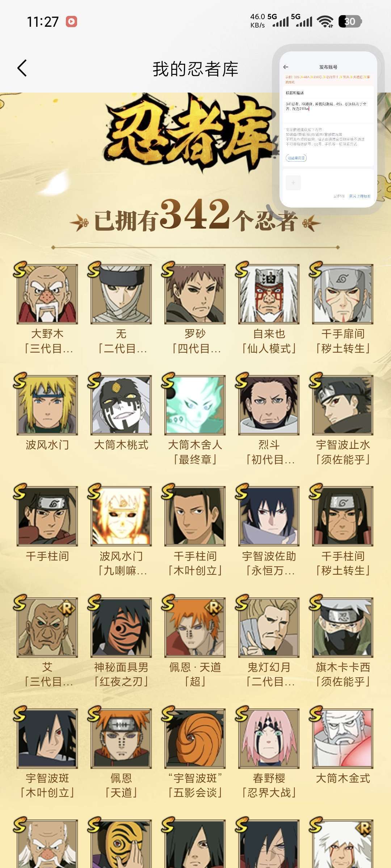Image resolution: width=391 pixels, height=868 pixels.
Task: Tap the plus image upload box
Action: pyautogui.click(x=293, y=183)
